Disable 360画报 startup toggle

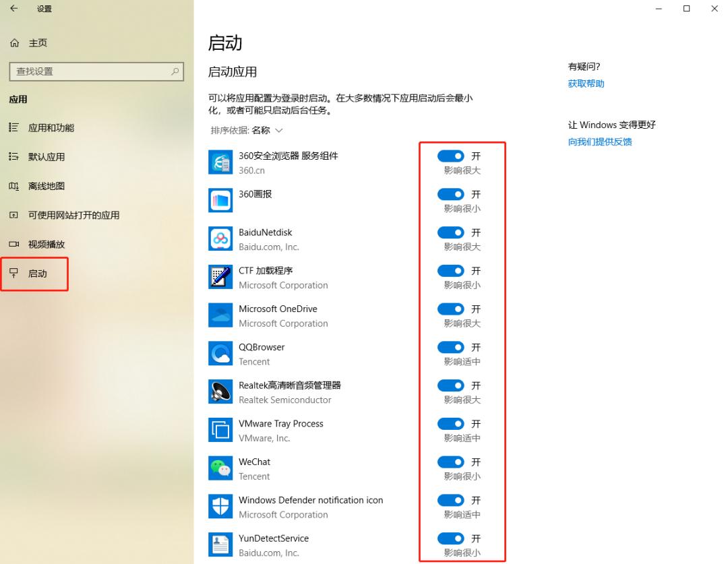click(451, 194)
